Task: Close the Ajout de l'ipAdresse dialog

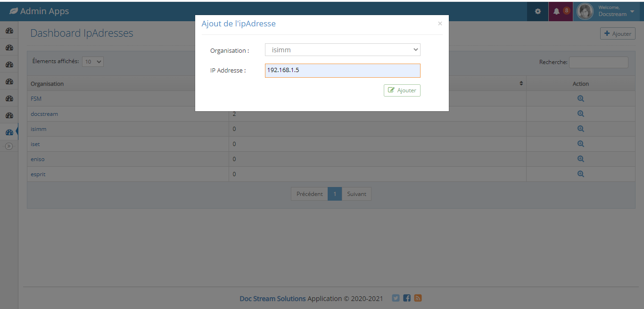Action: point(440,24)
